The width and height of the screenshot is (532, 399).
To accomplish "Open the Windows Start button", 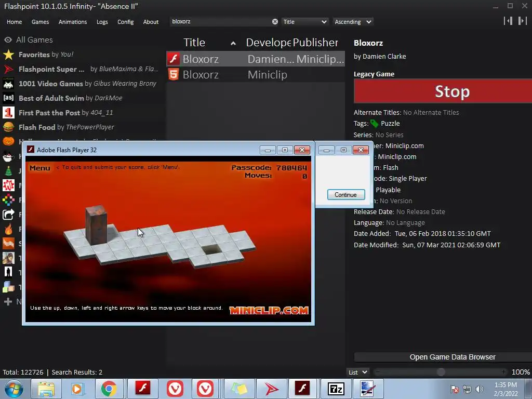I will [x=14, y=389].
